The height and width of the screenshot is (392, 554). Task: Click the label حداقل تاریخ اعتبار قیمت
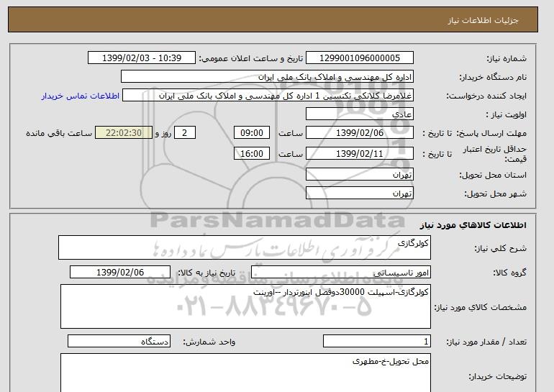pos(495,154)
